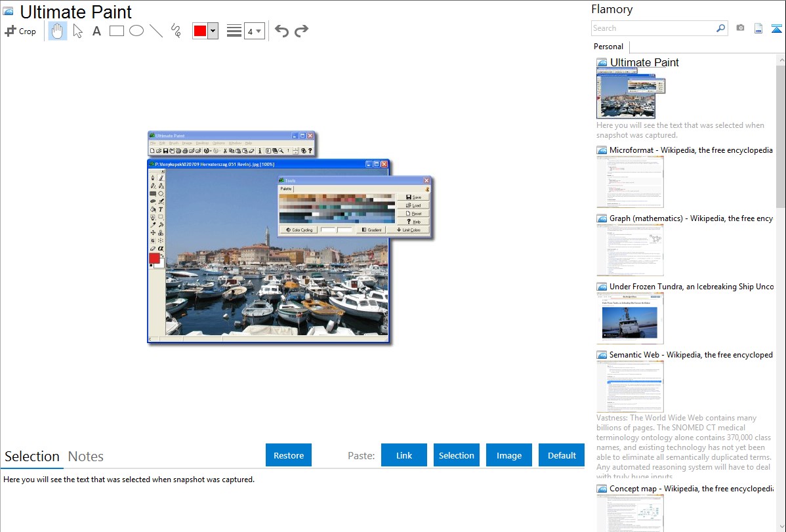Image resolution: width=786 pixels, height=532 pixels.
Task: Click the main Ultimate Paint snapshot image
Action: coord(290,237)
